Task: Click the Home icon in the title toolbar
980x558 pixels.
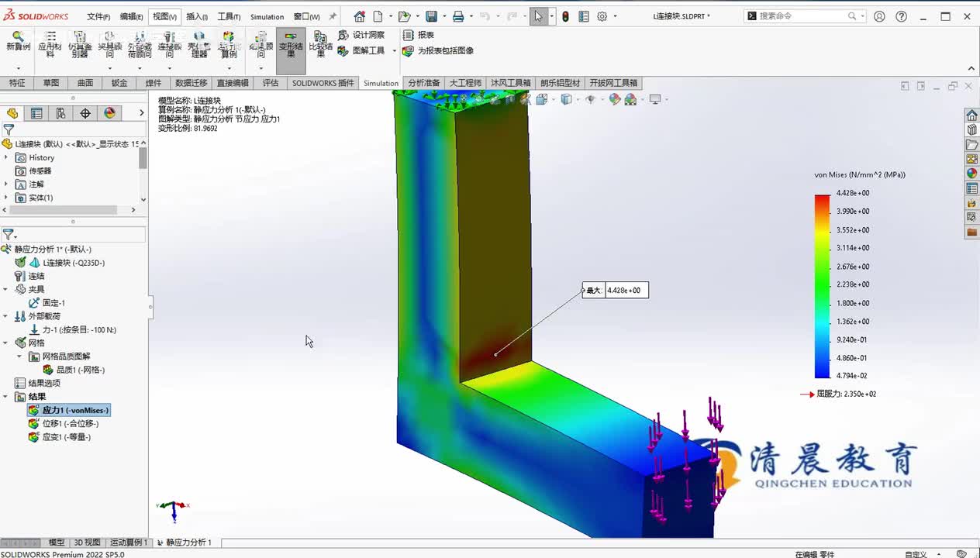Action: pos(359,16)
